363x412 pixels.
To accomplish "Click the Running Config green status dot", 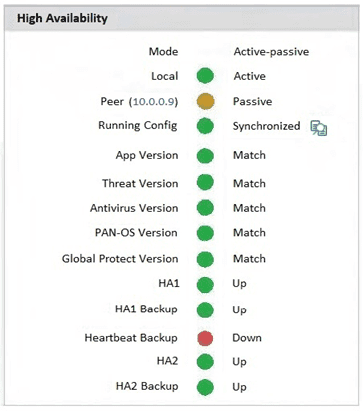I will pos(205,126).
